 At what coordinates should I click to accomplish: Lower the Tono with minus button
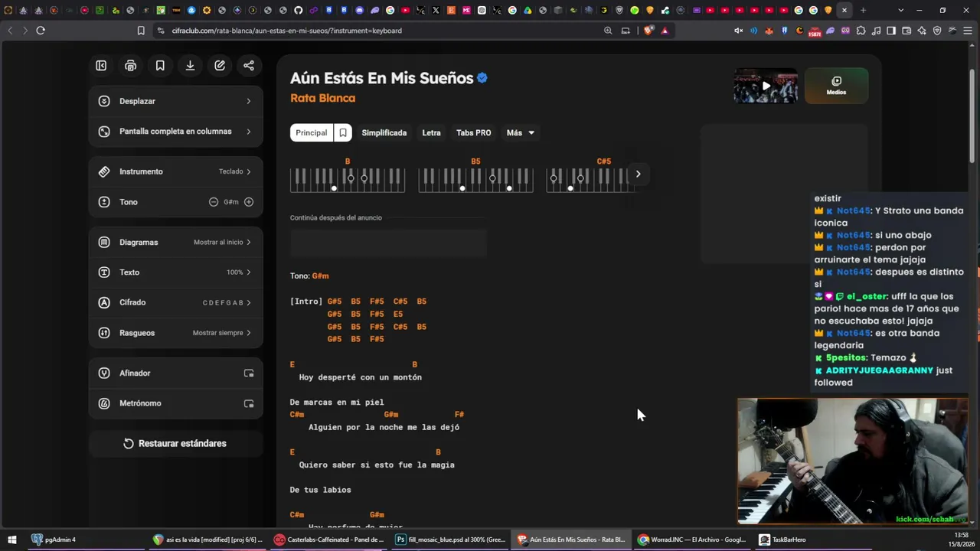pyautogui.click(x=214, y=202)
